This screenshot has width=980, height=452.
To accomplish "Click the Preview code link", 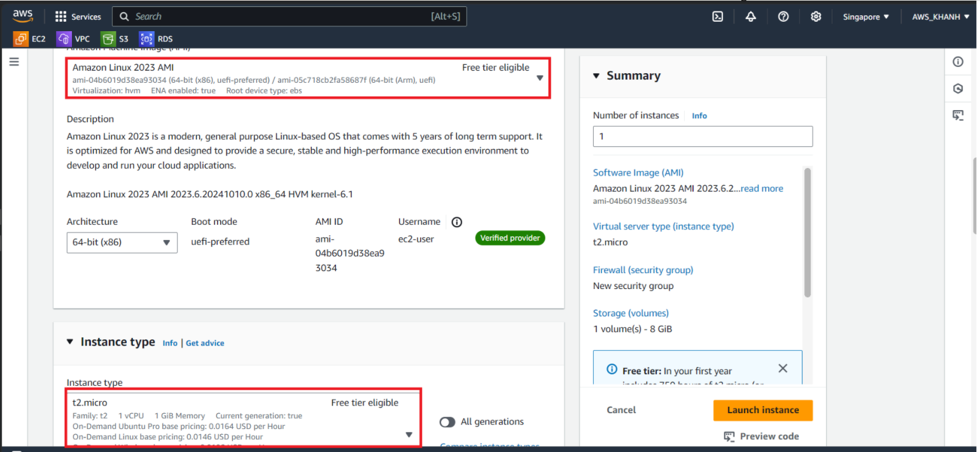I will pos(769,436).
